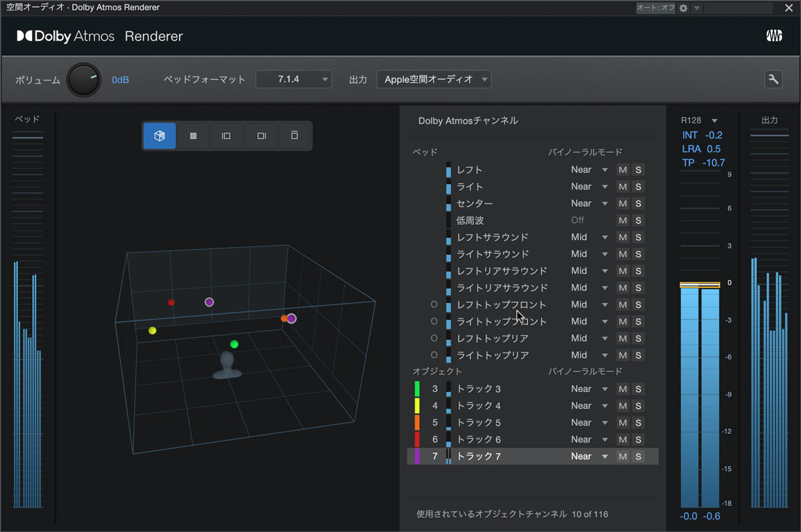Viewport: 801px width, 532px height.
Task: Click the title bar text field
Action: click(738, 8)
